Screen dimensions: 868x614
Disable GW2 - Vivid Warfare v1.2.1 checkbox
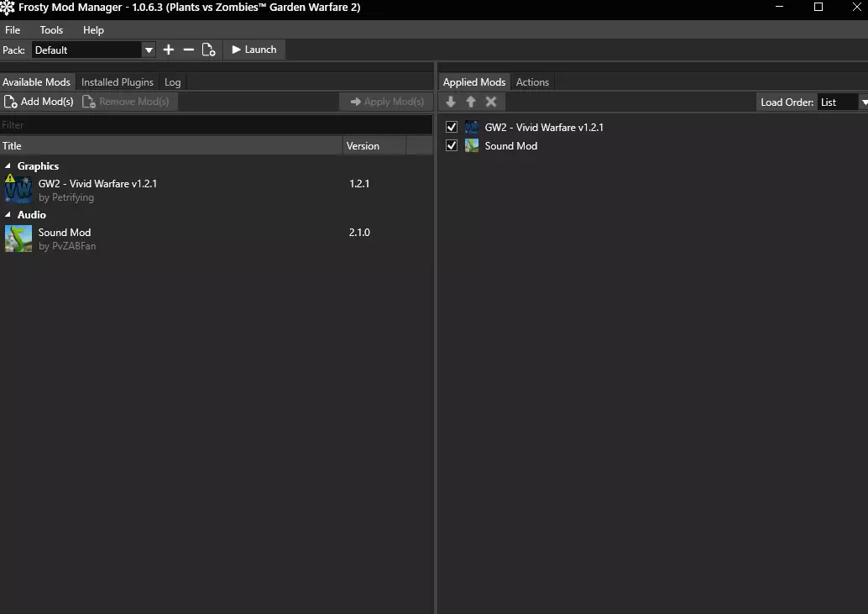tap(452, 128)
